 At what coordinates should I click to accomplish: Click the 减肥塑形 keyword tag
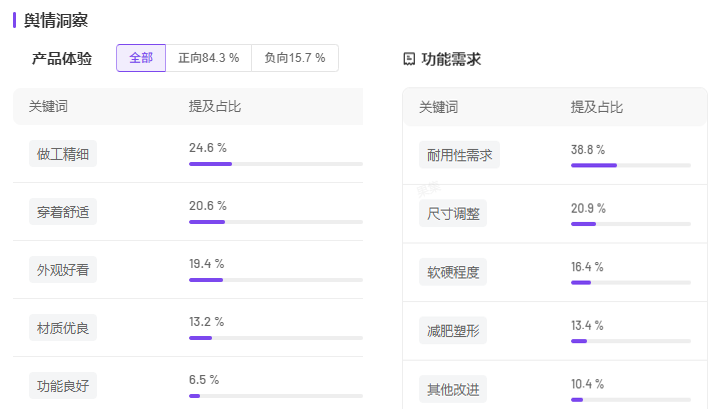tap(453, 330)
